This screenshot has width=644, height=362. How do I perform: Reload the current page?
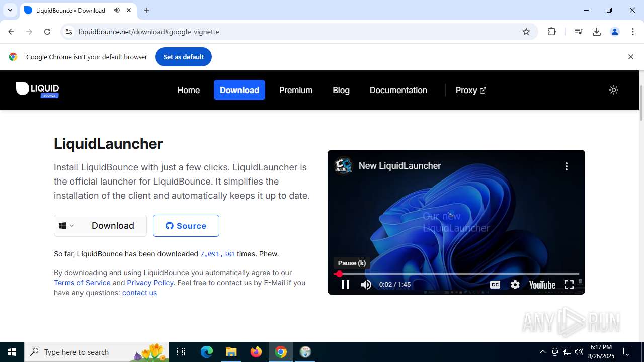pyautogui.click(x=47, y=32)
